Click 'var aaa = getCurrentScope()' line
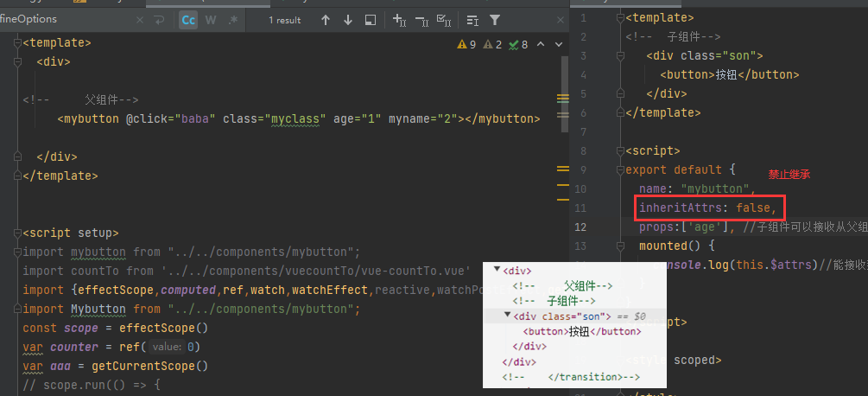Viewport: 868px width, 396px height. [116, 366]
